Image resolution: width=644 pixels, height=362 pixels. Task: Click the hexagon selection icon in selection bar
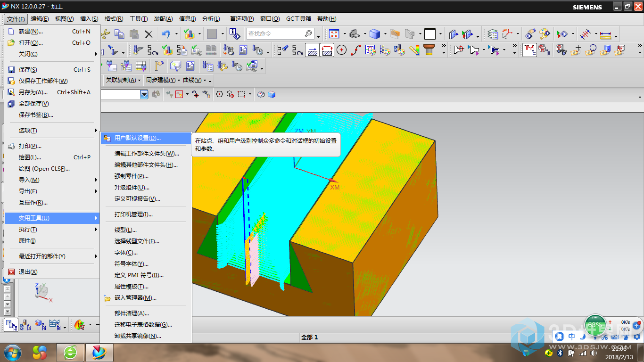coord(219,94)
